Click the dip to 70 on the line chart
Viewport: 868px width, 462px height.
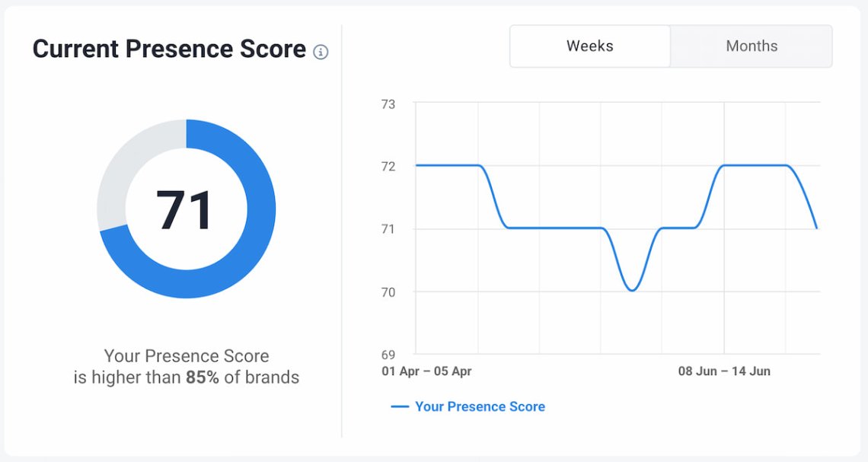point(632,290)
